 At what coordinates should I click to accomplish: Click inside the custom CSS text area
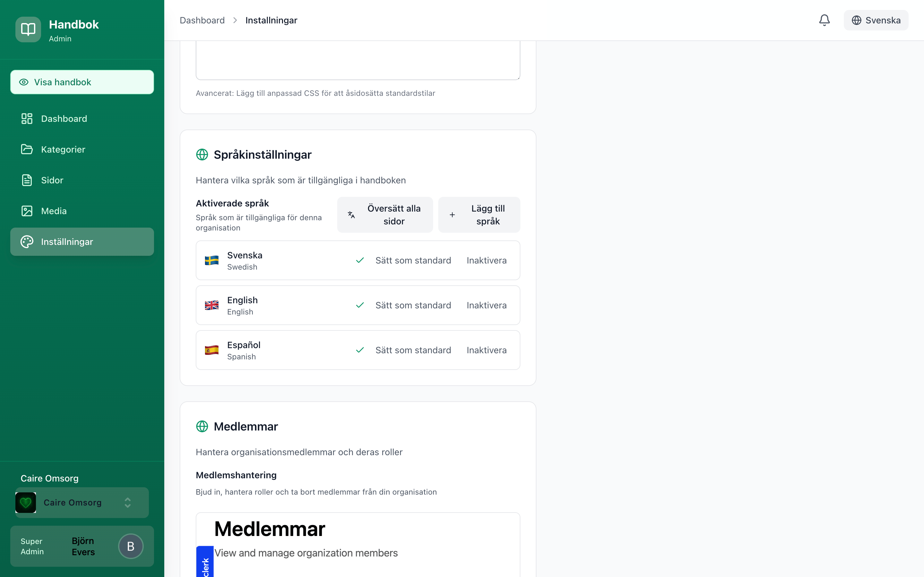coord(357,59)
